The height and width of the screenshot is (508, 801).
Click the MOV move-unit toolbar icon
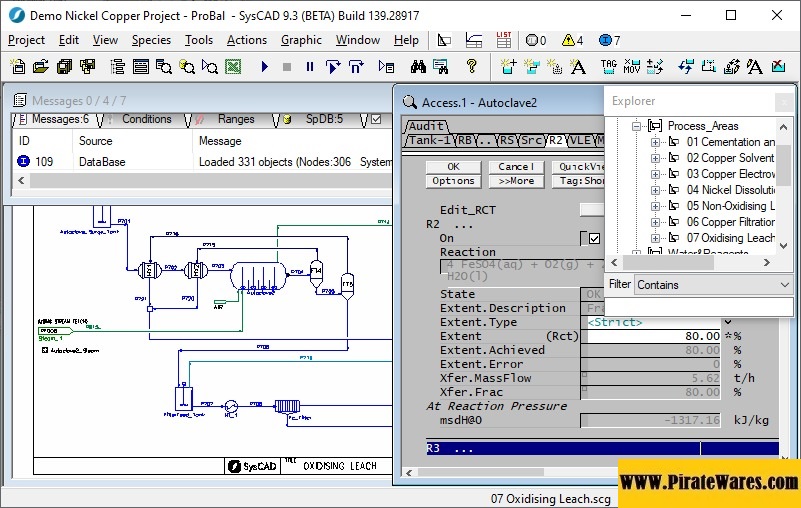632,66
